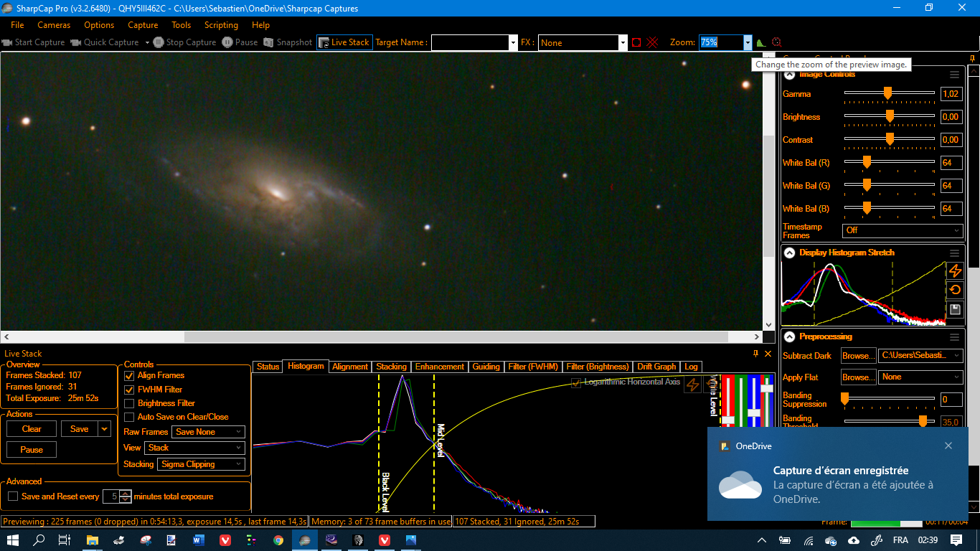The image size is (980, 551).
Task: Uncheck the FWHM Filter checkbox
Action: (x=130, y=390)
